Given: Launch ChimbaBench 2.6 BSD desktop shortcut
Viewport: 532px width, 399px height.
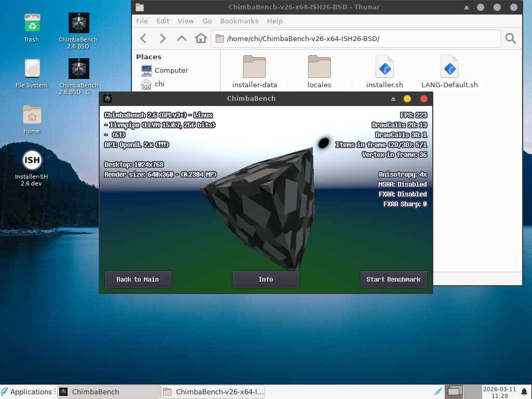Looking at the screenshot, I should 78,31.
